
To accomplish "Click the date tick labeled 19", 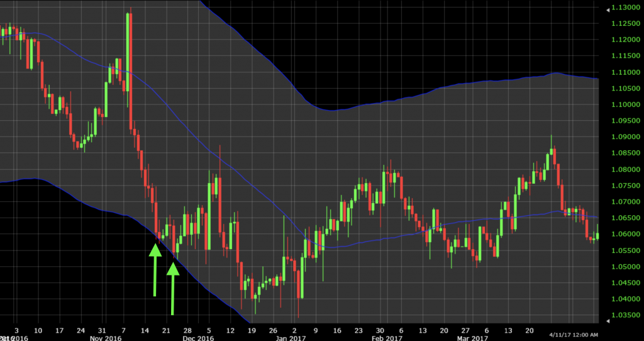I will (x=252, y=329).
